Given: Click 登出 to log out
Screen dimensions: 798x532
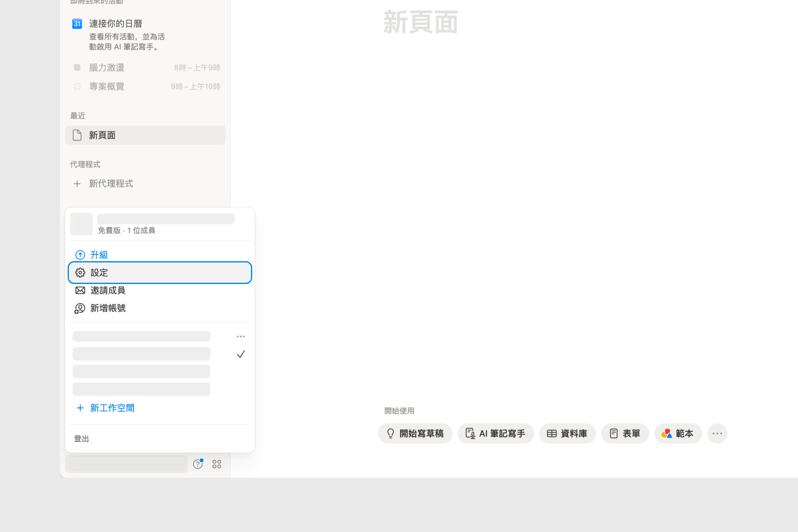Looking at the screenshot, I should point(81,439).
